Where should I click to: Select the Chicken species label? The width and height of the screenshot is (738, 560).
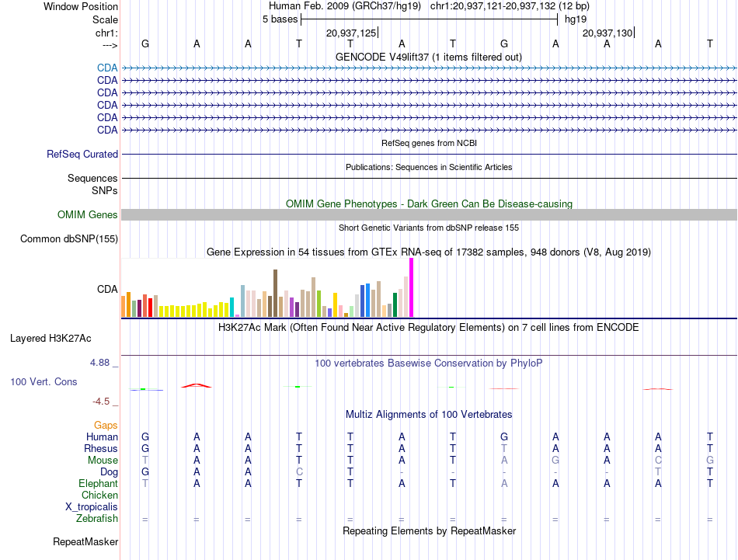[99, 495]
